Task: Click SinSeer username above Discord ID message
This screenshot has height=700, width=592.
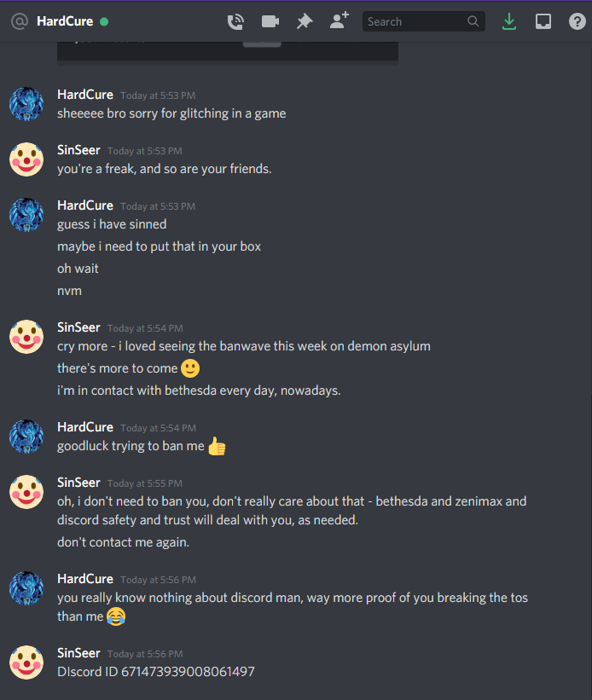Action: click(x=78, y=652)
